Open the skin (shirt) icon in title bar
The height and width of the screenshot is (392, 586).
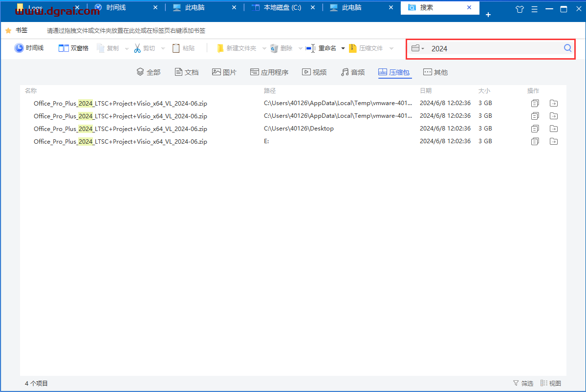point(520,9)
